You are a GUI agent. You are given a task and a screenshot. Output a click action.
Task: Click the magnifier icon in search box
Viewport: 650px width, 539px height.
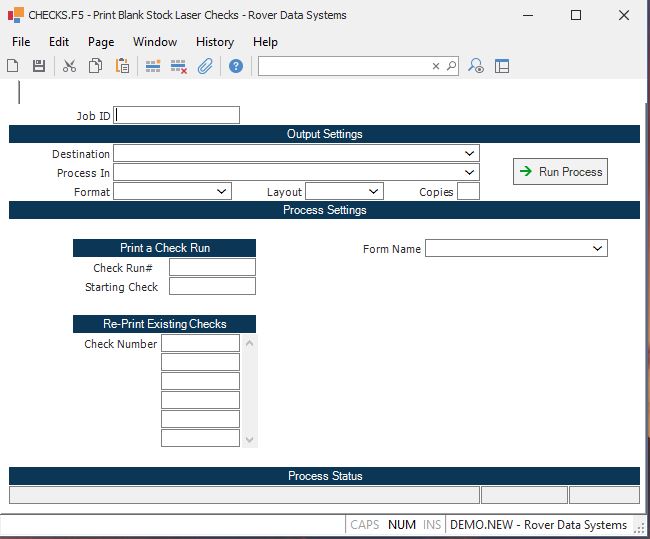pyautogui.click(x=451, y=66)
